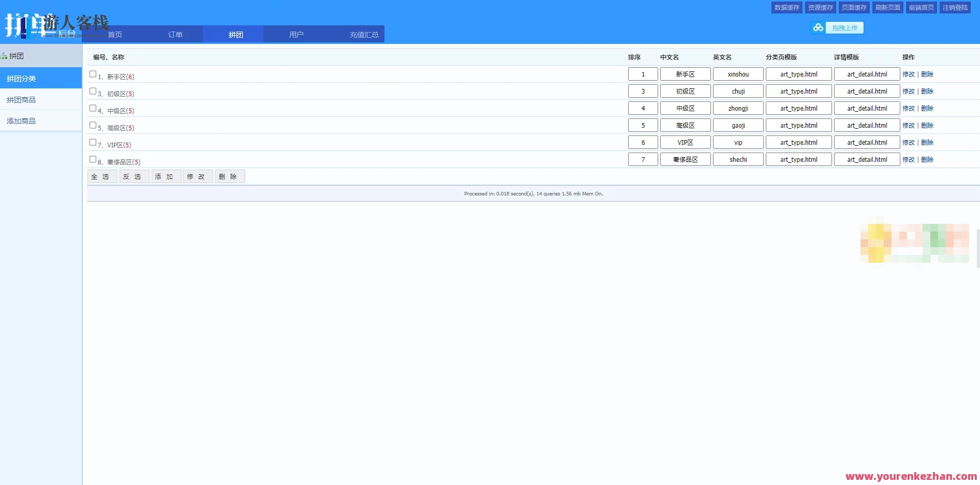
Task: Click the English name field zhongji
Action: (738, 108)
